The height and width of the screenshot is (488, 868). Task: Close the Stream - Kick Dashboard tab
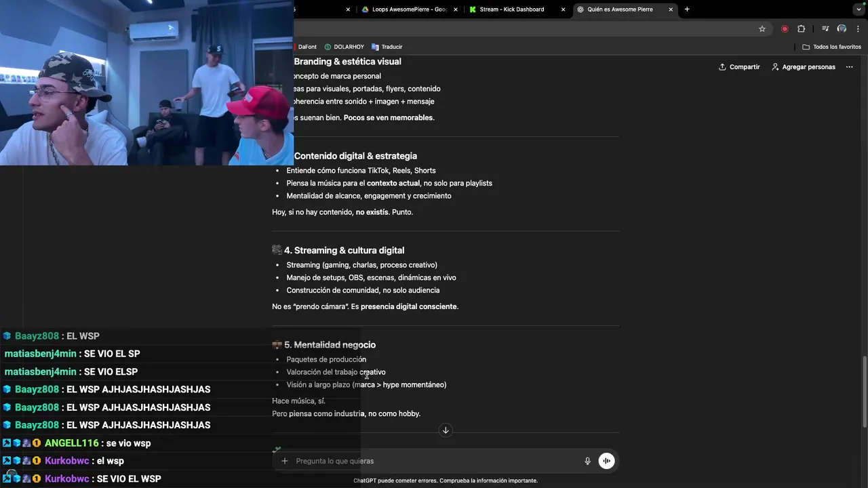tap(563, 9)
